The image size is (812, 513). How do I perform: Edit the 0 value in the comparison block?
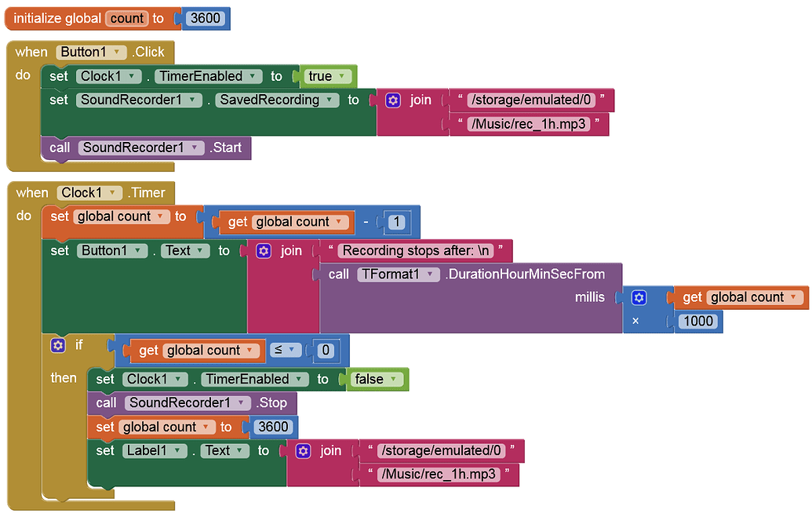(x=326, y=351)
